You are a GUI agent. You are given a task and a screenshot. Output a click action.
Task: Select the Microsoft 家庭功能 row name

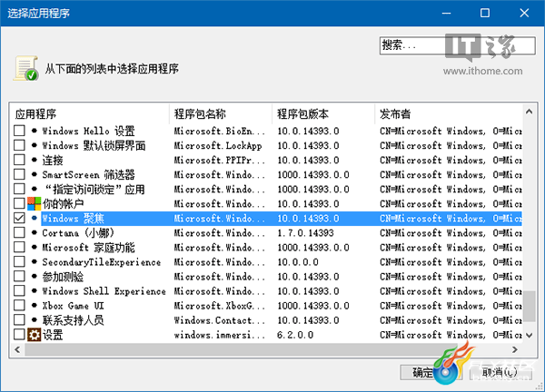pyautogui.click(x=88, y=248)
